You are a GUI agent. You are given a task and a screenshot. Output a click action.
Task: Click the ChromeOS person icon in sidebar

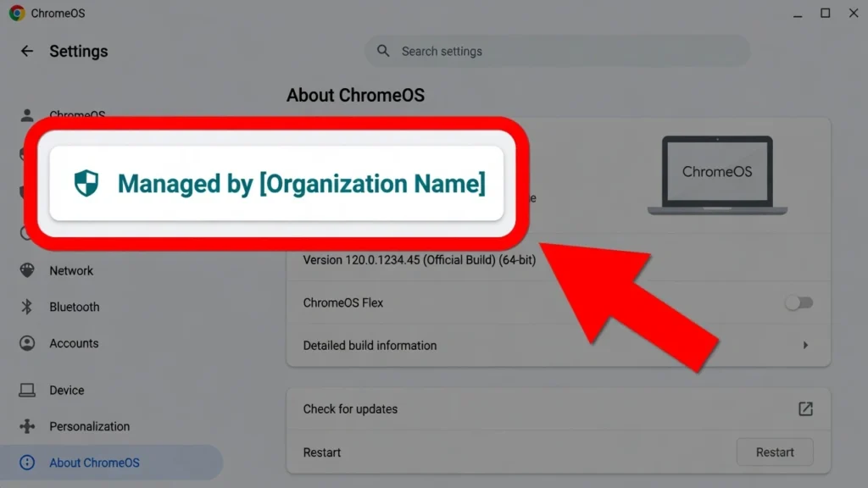tap(26, 115)
